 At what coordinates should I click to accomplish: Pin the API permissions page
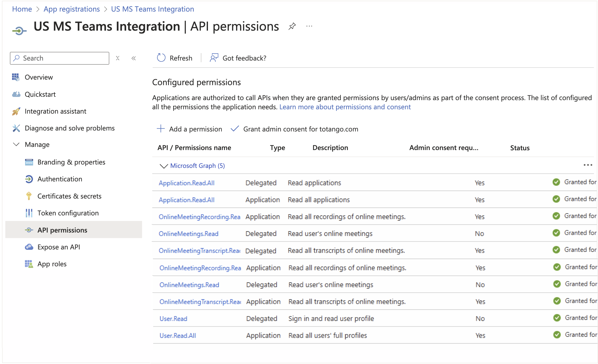coord(292,26)
